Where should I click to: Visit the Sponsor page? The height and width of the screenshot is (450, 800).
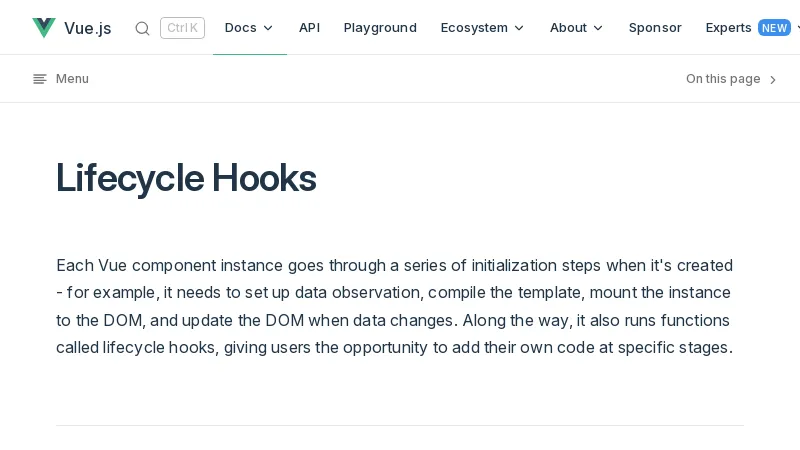pos(655,28)
